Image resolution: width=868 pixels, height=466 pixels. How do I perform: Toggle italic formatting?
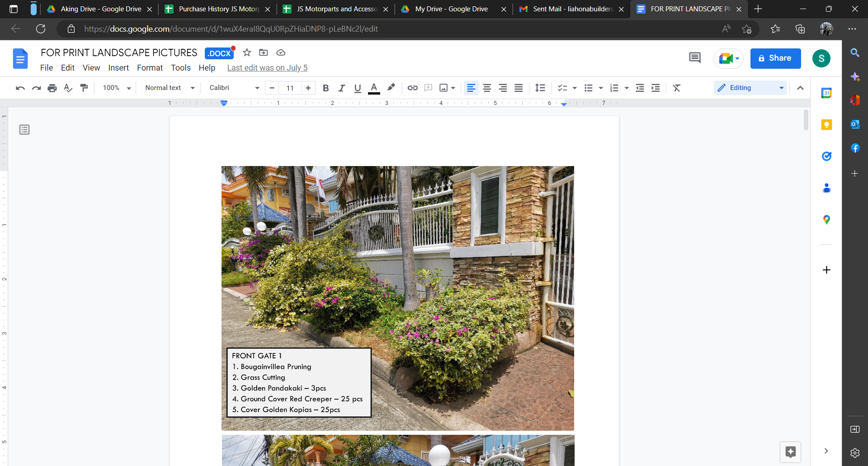[x=342, y=88]
